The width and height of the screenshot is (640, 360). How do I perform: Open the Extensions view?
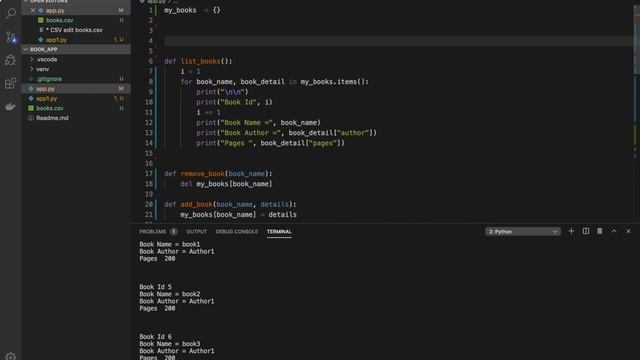click(x=11, y=83)
